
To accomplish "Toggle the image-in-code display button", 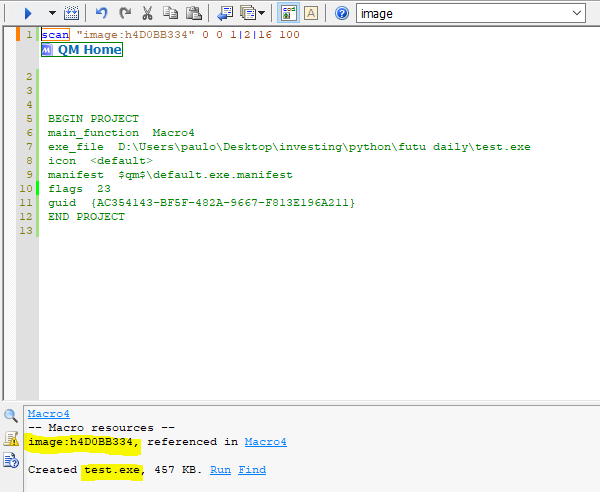I will coord(289,13).
